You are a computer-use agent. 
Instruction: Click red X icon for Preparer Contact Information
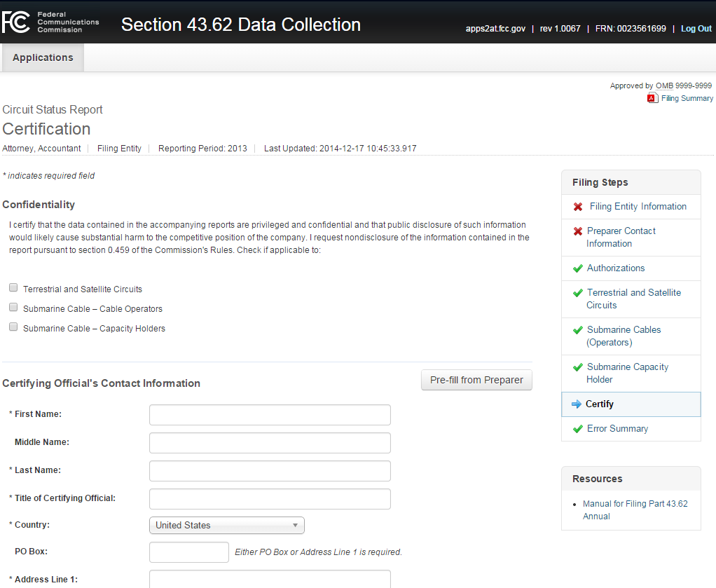pos(578,231)
